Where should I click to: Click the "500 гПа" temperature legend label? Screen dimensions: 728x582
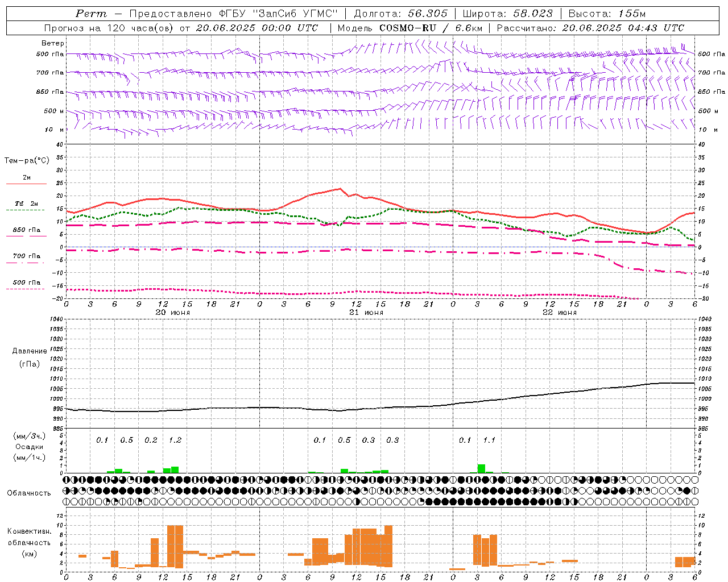coord(27,282)
